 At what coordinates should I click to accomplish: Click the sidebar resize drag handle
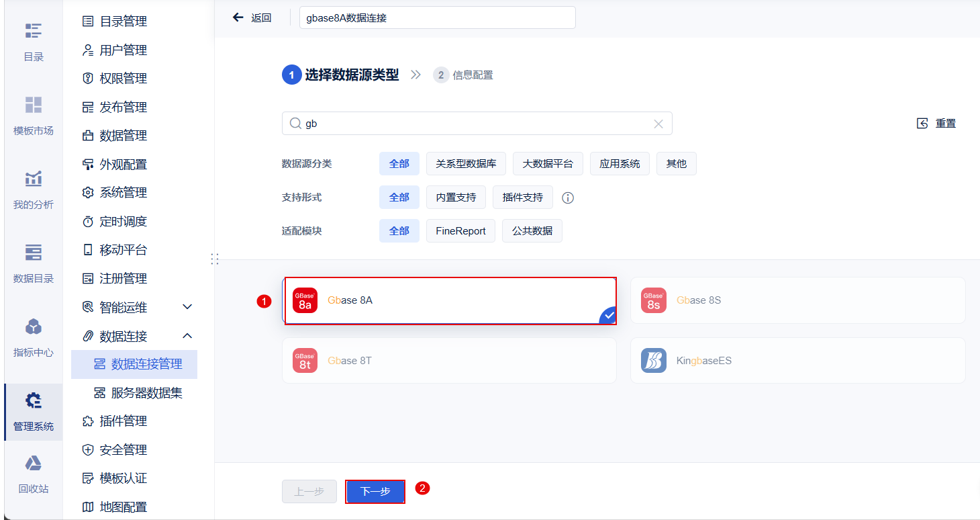coord(215,259)
